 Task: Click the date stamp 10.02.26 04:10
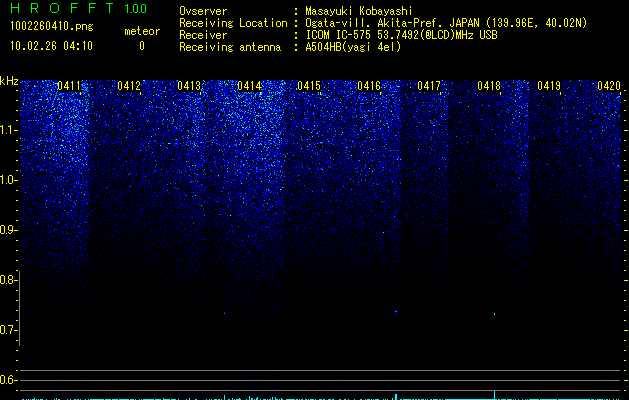(x=51, y=46)
